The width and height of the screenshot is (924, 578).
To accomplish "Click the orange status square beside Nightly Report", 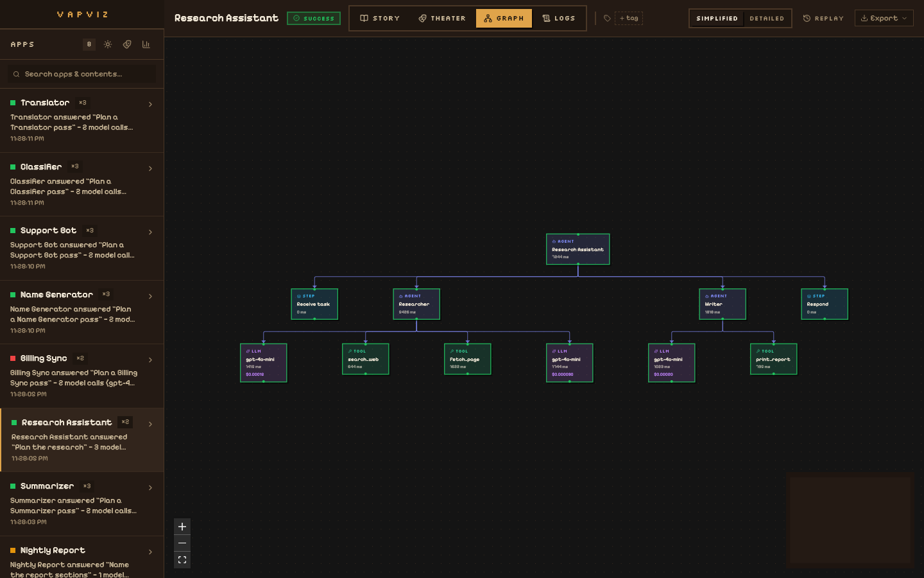I will (13, 550).
